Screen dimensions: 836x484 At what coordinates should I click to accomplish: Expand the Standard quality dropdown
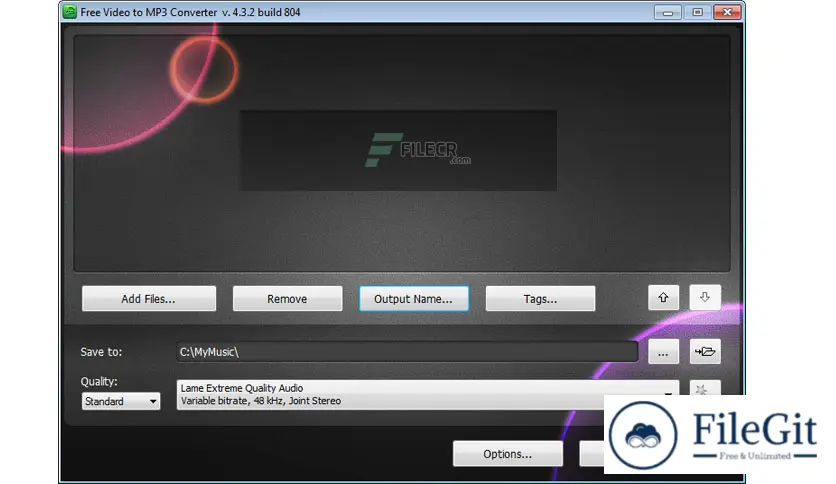(x=120, y=401)
